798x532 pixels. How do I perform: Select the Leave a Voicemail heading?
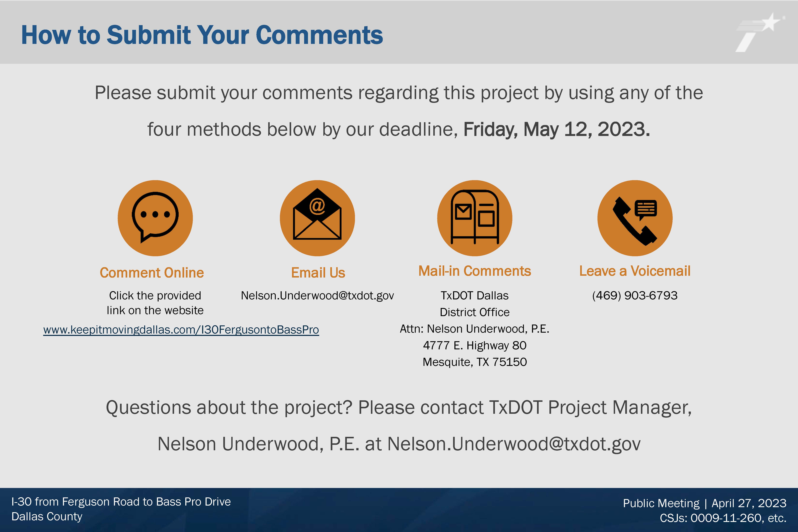point(635,271)
